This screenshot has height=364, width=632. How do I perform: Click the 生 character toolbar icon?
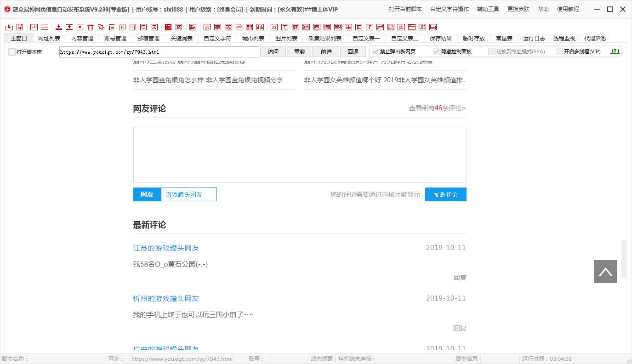(x=348, y=27)
